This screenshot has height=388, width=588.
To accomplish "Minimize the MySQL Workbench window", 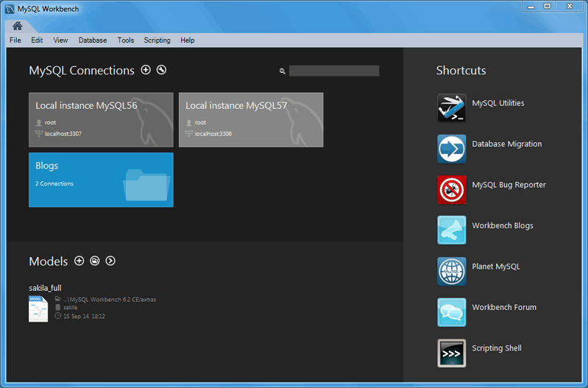I will tap(531, 7).
